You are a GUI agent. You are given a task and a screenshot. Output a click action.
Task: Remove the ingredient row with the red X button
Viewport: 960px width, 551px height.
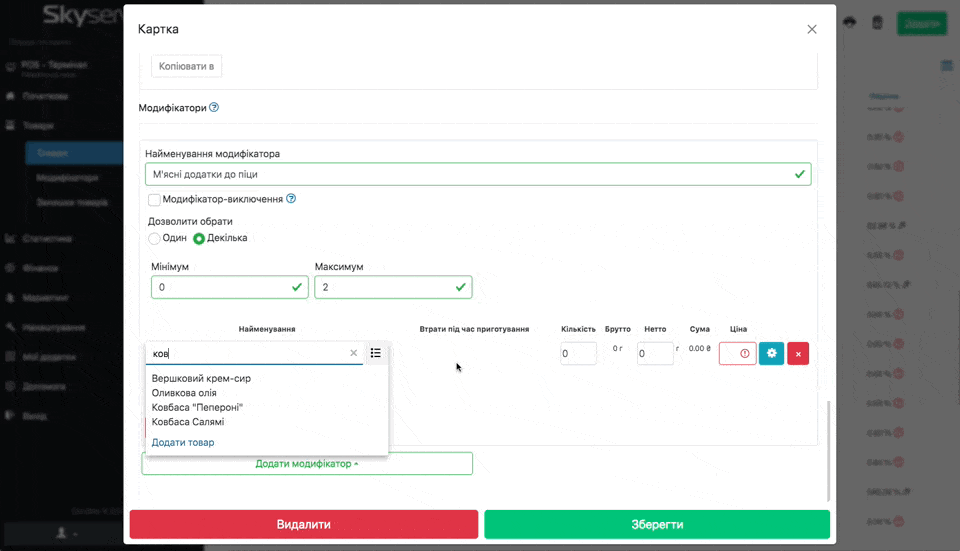(x=797, y=353)
